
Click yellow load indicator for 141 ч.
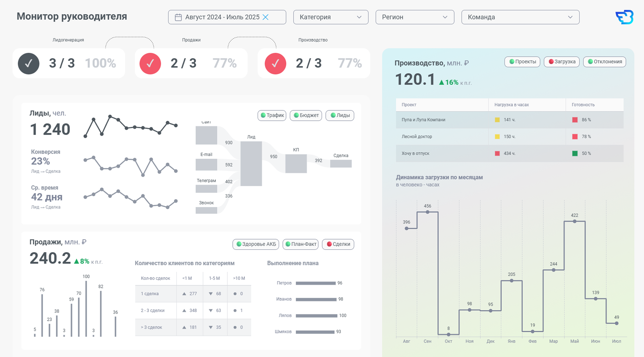pyautogui.click(x=497, y=120)
